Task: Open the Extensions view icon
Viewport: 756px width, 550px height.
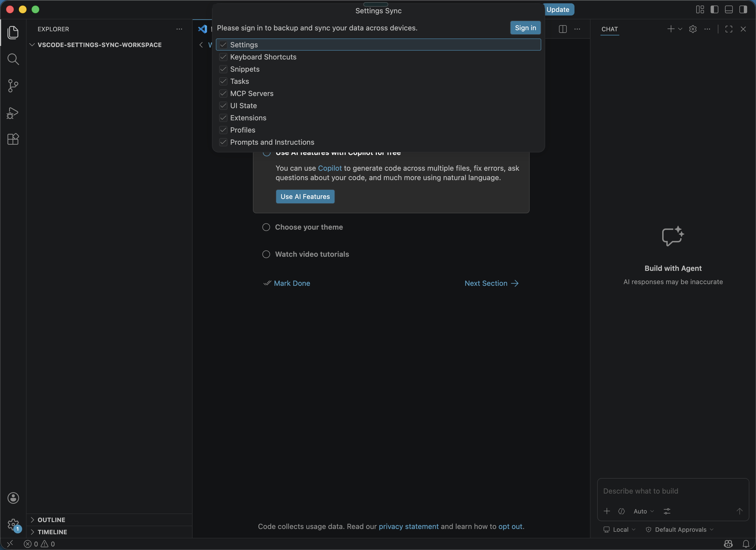Action: click(13, 139)
